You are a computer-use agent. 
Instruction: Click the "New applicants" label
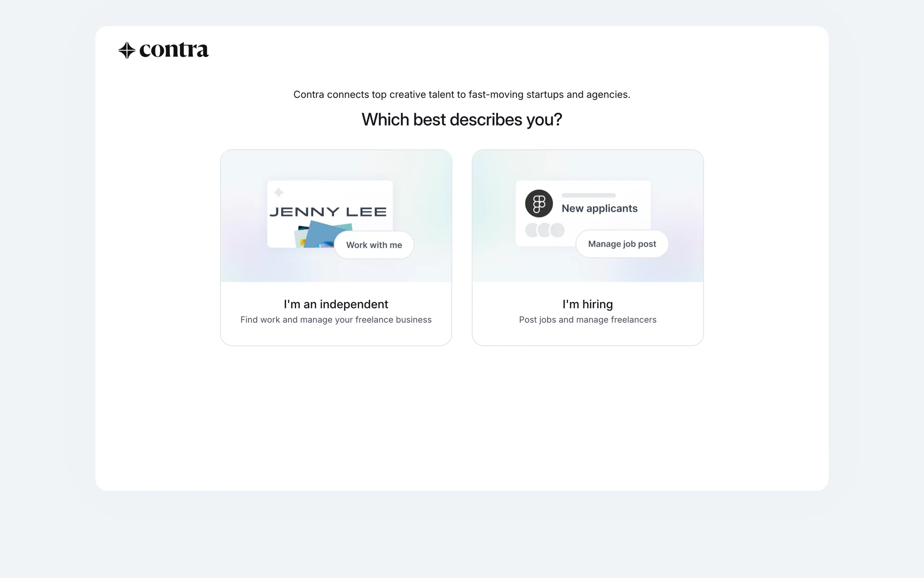[x=599, y=209]
